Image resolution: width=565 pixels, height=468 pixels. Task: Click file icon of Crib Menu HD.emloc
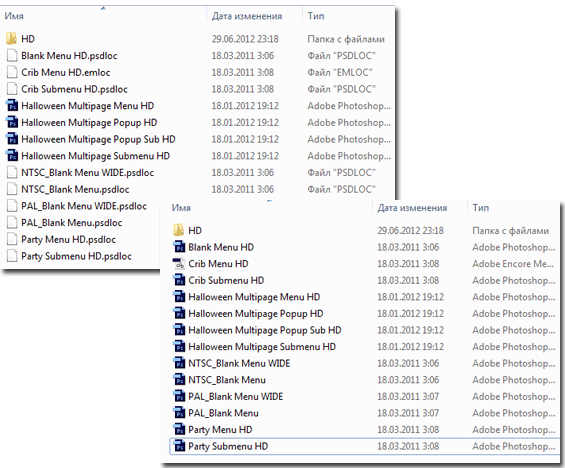pos(12,72)
